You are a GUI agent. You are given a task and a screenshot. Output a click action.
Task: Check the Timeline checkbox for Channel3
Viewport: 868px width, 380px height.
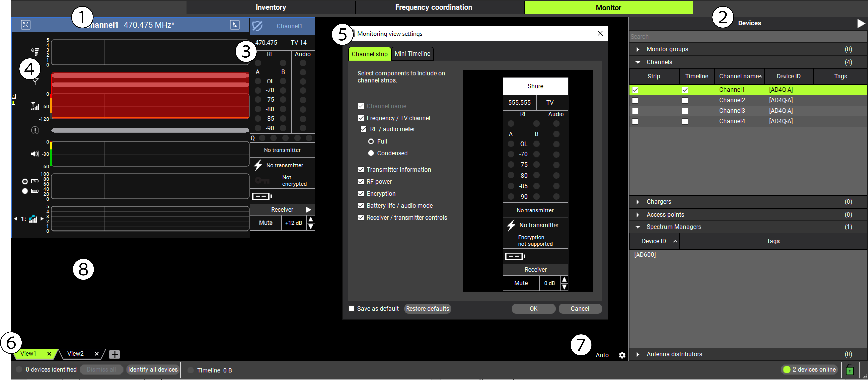click(685, 111)
